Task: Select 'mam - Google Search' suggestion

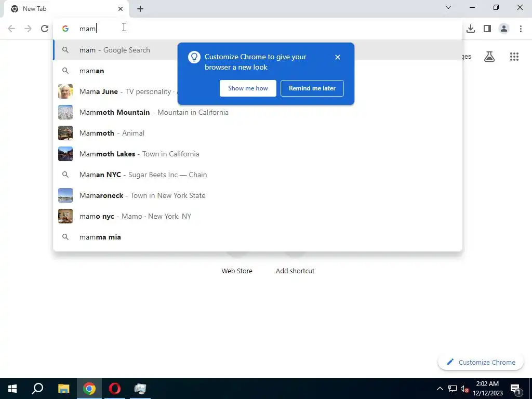Action: point(258,50)
